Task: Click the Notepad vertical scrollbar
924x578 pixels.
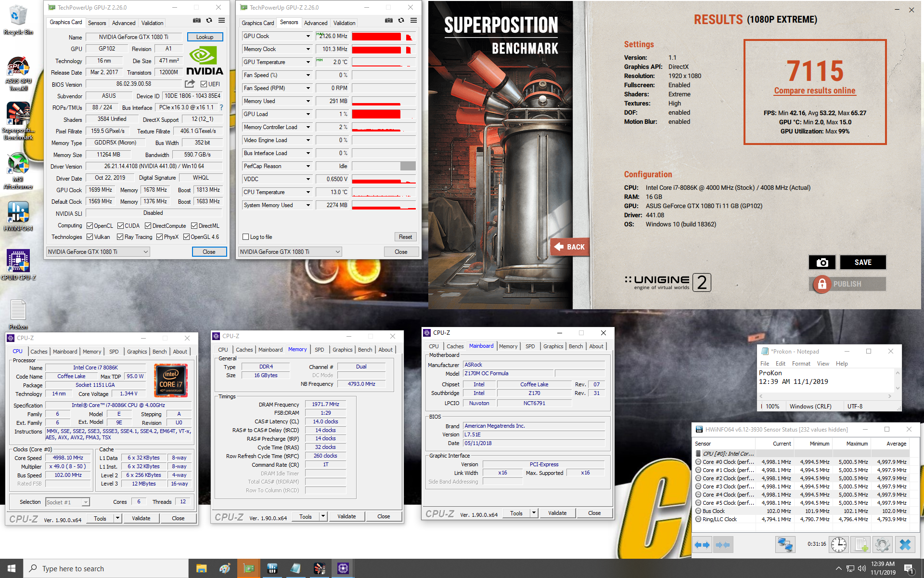Action: pyautogui.click(x=898, y=381)
